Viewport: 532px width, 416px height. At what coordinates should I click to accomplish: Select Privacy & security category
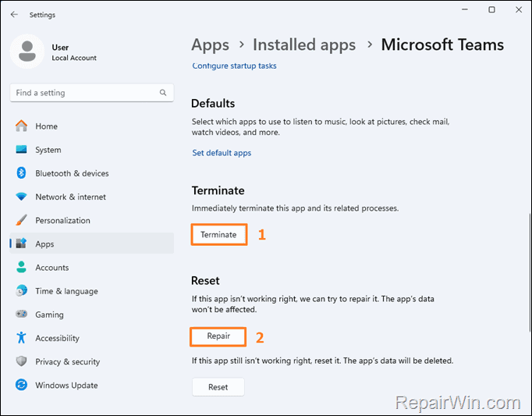pyautogui.click(x=91, y=361)
